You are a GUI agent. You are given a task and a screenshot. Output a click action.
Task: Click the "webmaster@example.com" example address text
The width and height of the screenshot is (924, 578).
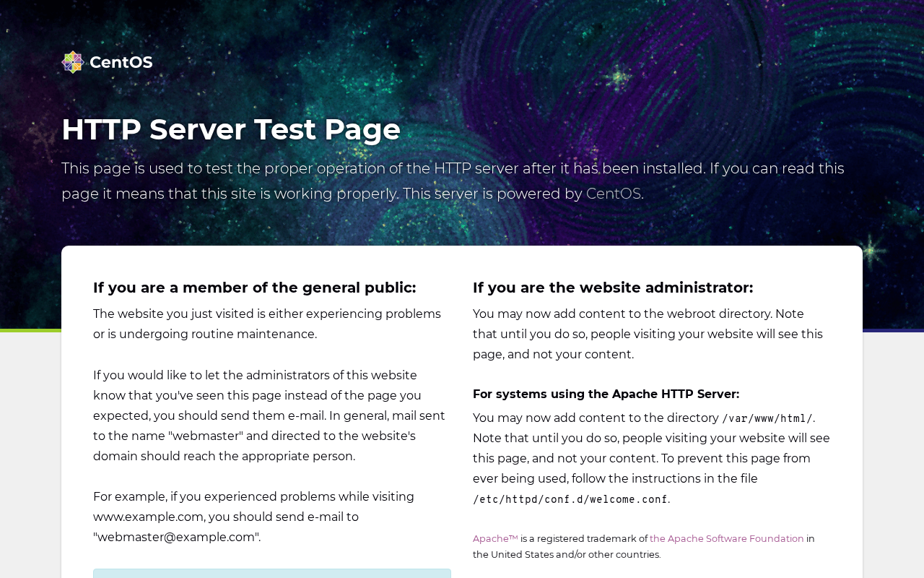(177, 537)
